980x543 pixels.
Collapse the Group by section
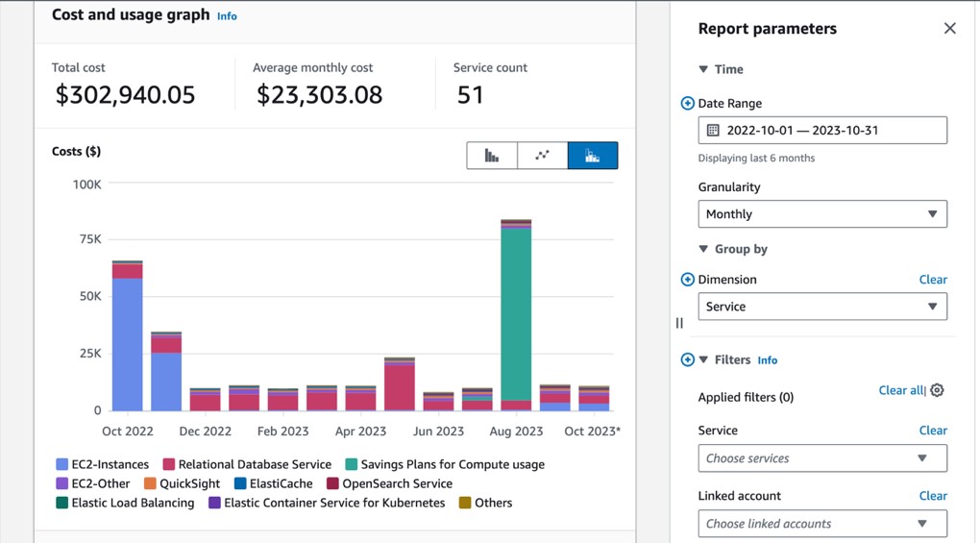point(703,250)
